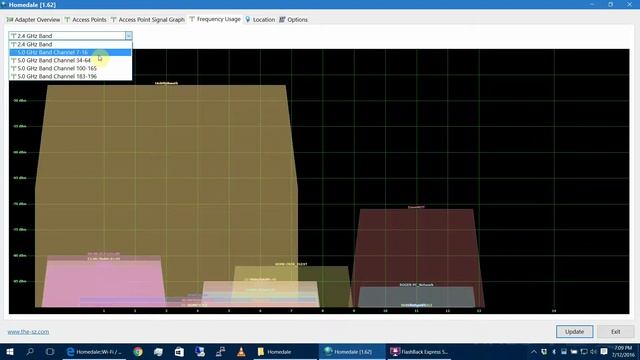Choose 2.4 GHz Band from list
Screen dimensions: 640x360
[x=70, y=44]
